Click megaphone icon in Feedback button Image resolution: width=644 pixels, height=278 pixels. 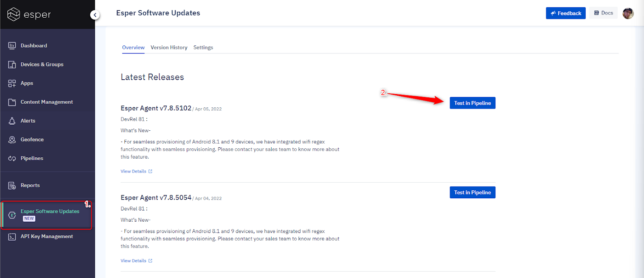(x=553, y=13)
